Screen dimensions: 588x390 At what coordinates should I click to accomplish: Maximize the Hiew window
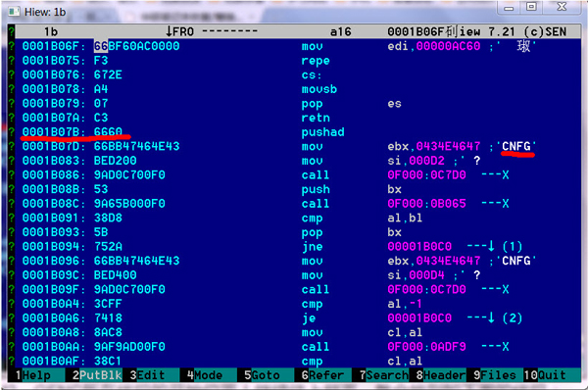point(531,7)
